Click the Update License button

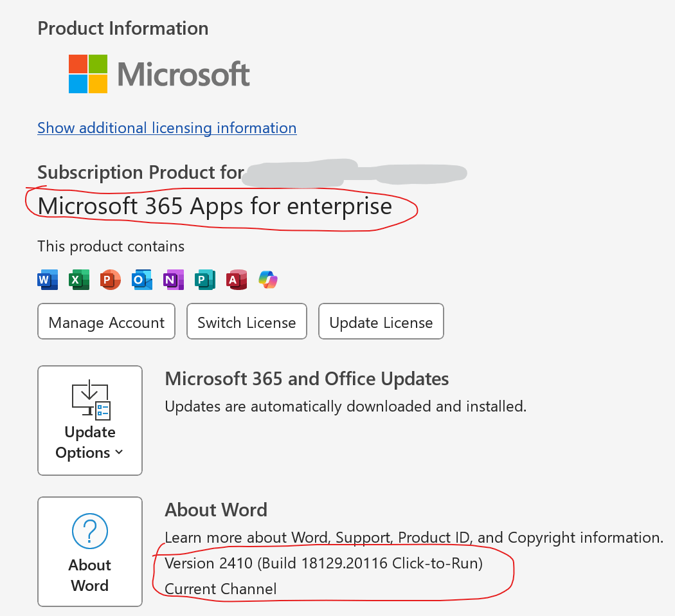coord(381,322)
